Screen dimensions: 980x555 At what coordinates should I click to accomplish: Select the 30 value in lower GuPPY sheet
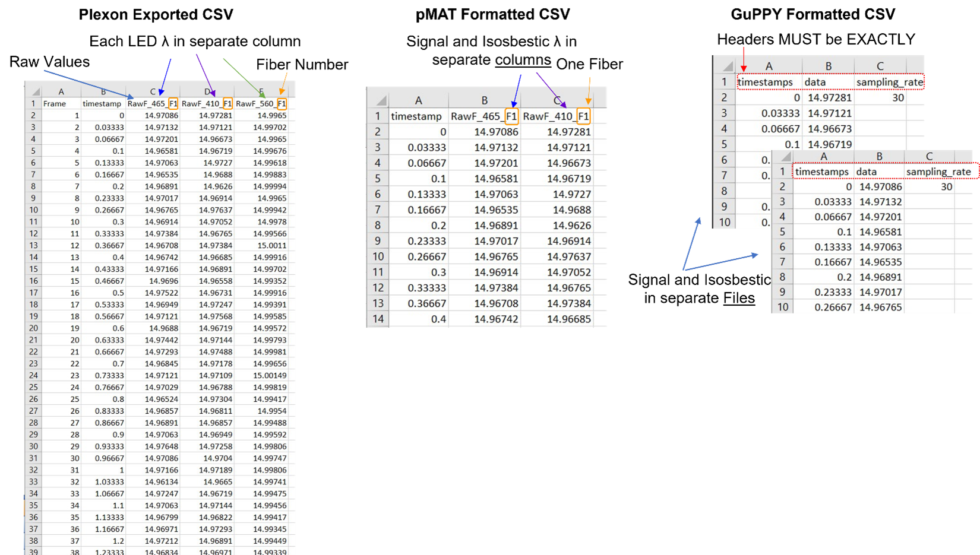coord(929,186)
